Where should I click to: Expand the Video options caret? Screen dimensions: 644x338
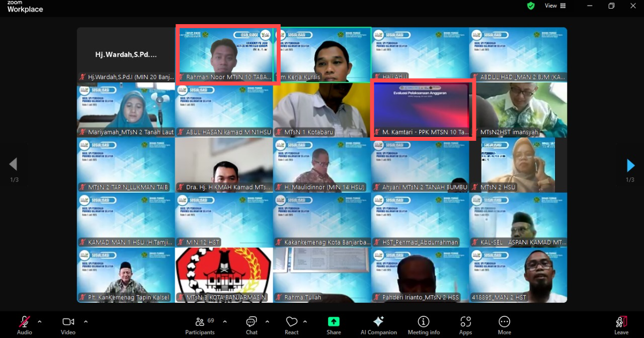[x=86, y=321]
